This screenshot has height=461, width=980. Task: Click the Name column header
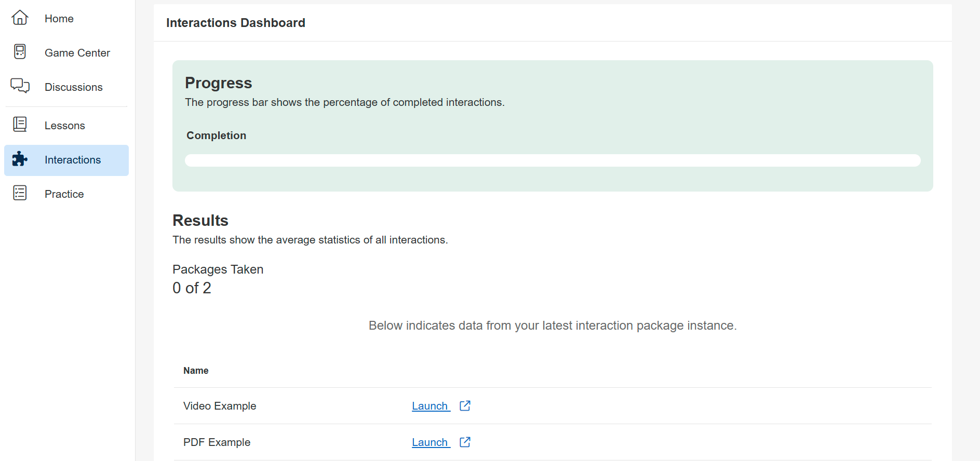coord(196,371)
